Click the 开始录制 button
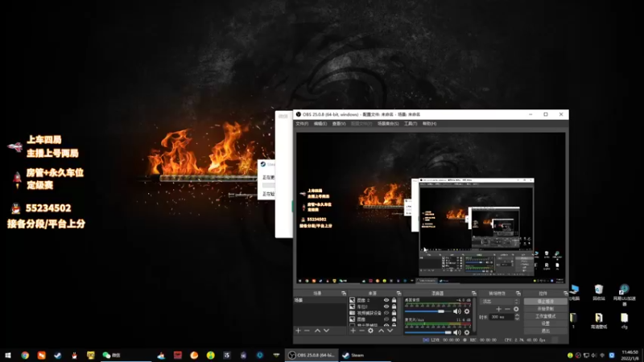This screenshot has width=644, height=362. tap(545, 308)
